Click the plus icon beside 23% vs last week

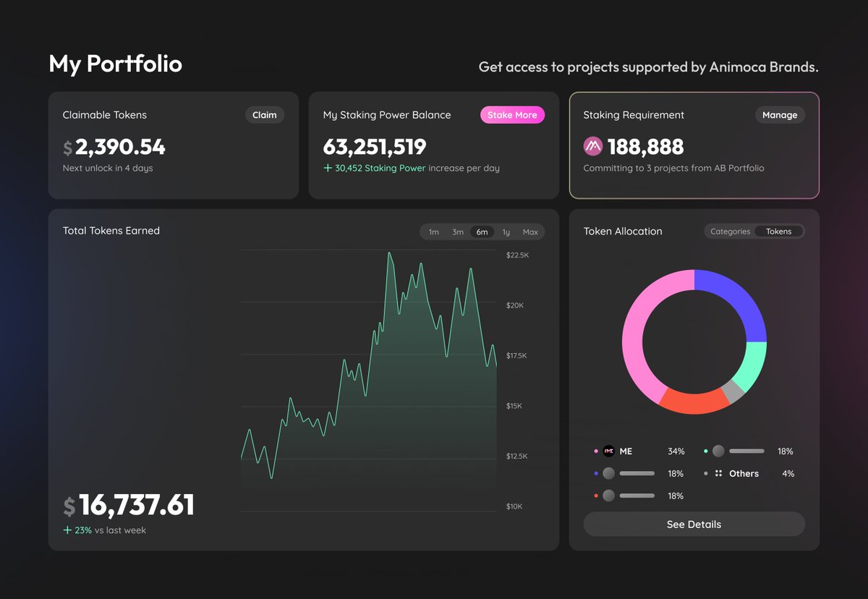click(x=67, y=530)
